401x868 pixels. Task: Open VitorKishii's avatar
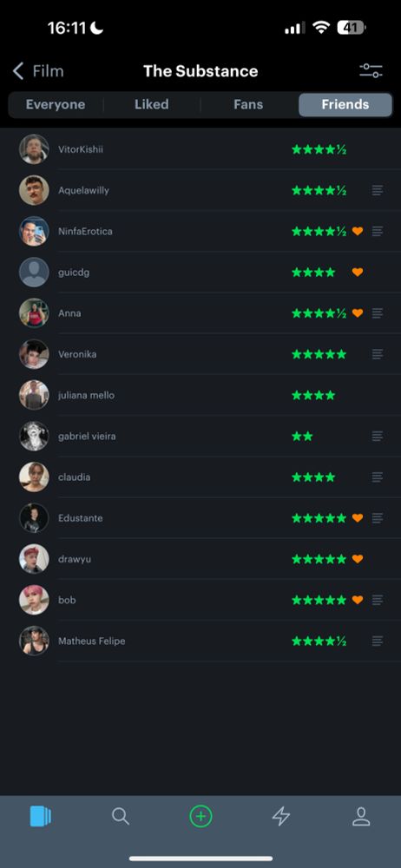34,149
